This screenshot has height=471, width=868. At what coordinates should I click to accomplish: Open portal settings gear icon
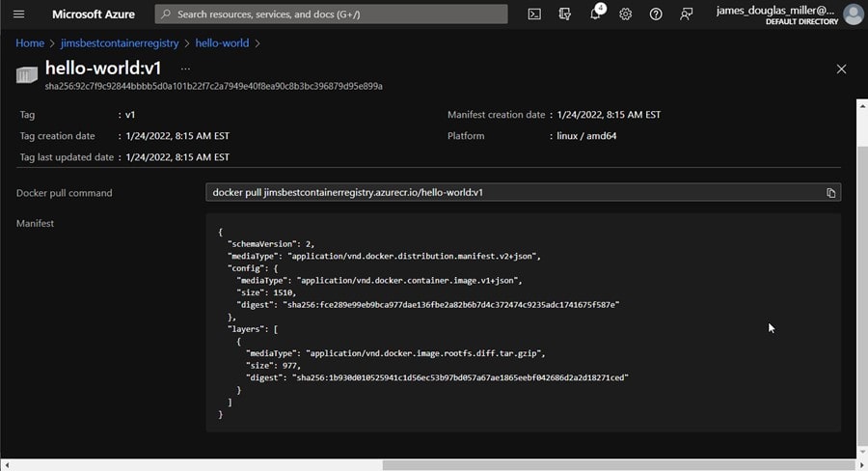click(626, 14)
